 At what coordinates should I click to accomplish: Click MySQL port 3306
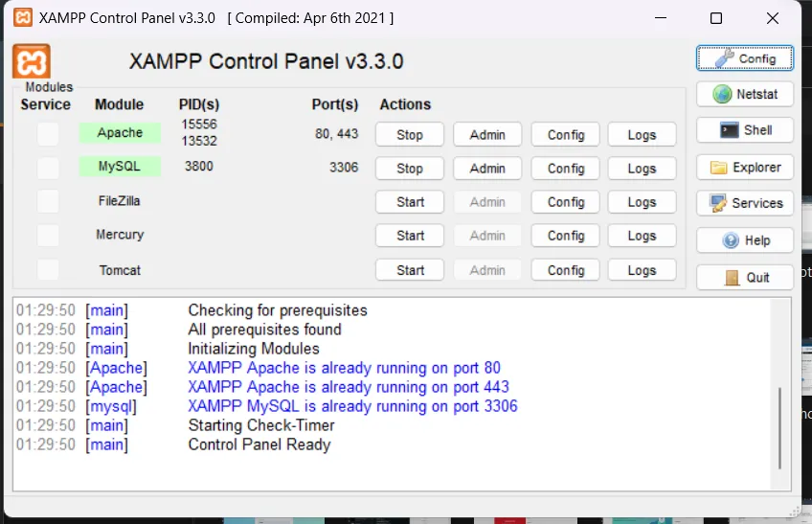[344, 168]
